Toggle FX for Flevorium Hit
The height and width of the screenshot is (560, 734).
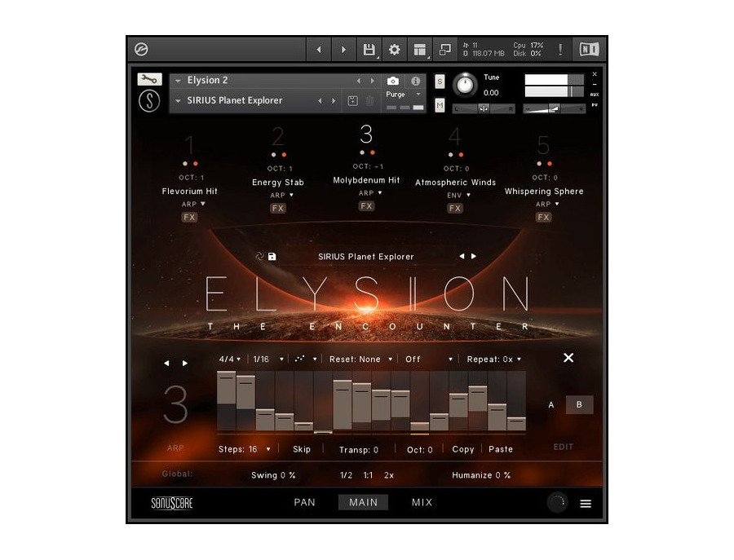tap(189, 217)
